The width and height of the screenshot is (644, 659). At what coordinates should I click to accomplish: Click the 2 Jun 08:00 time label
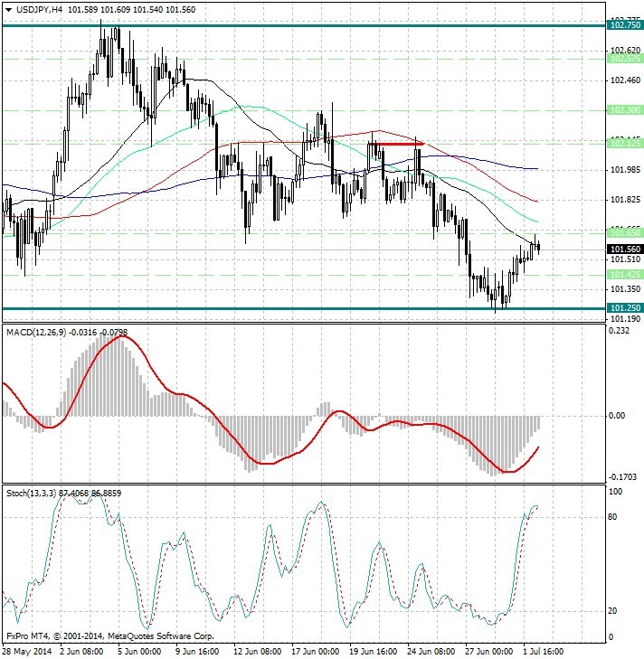click(82, 652)
